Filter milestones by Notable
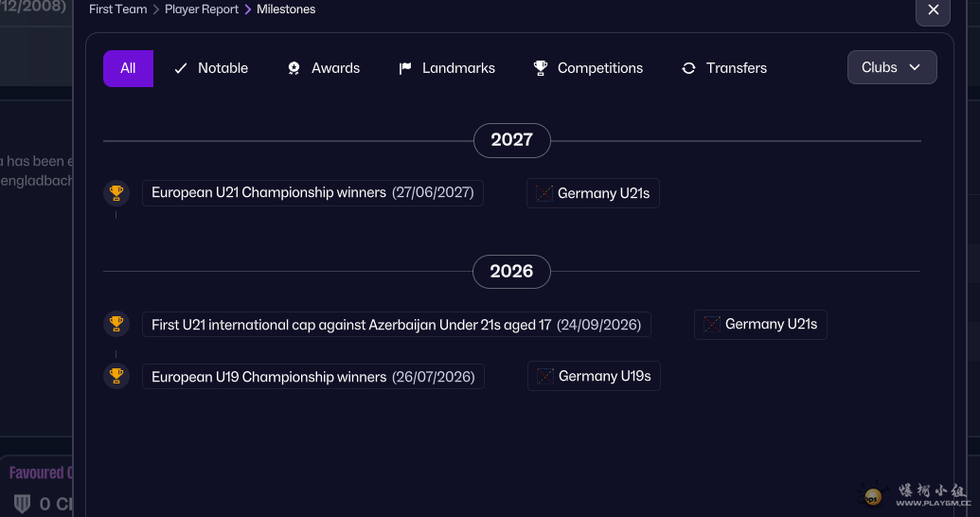 [x=210, y=68]
